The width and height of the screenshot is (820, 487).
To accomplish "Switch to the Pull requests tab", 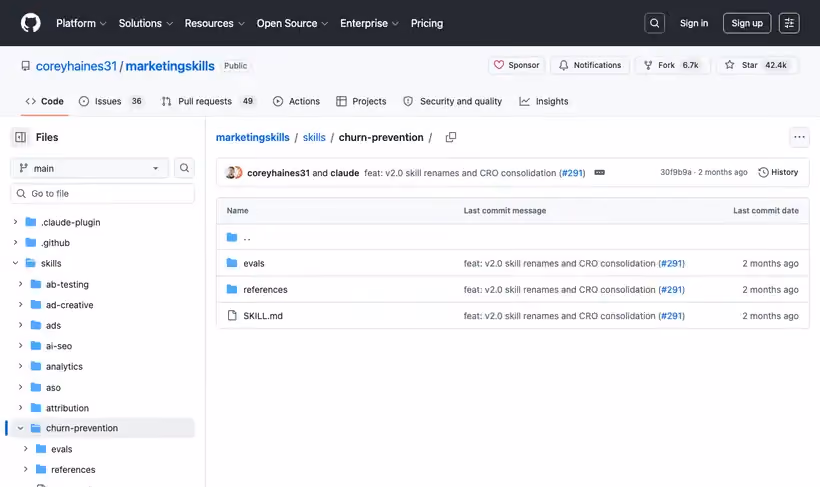I will [208, 101].
